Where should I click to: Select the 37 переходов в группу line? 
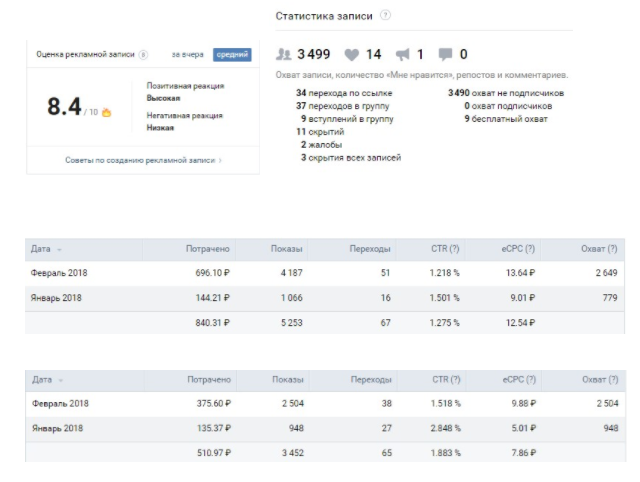(x=342, y=106)
